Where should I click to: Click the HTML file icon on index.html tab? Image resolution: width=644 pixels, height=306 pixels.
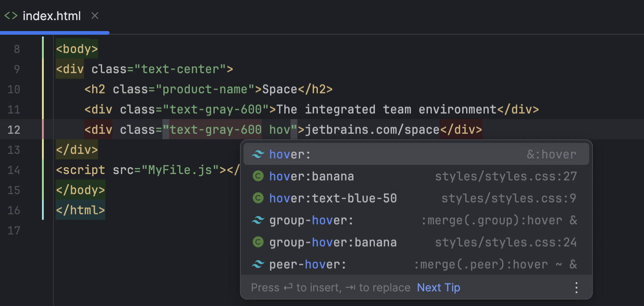point(11,16)
